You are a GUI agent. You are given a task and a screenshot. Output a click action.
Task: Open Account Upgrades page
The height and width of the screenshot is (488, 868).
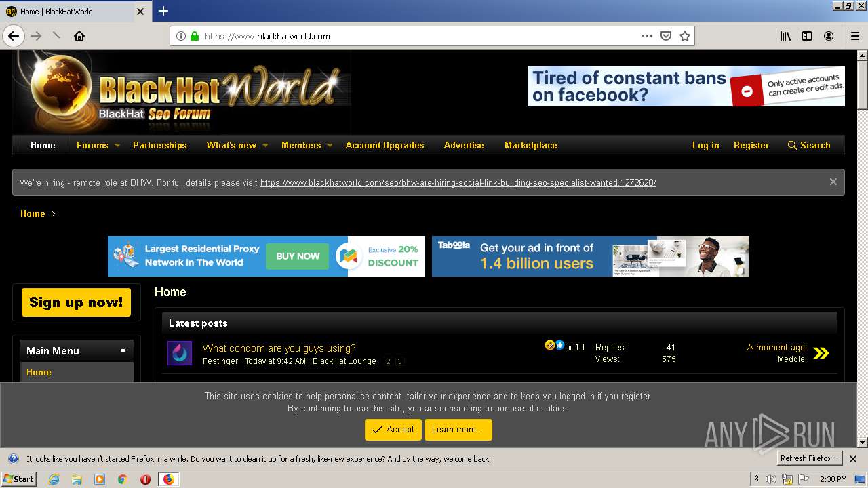tap(384, 145)
